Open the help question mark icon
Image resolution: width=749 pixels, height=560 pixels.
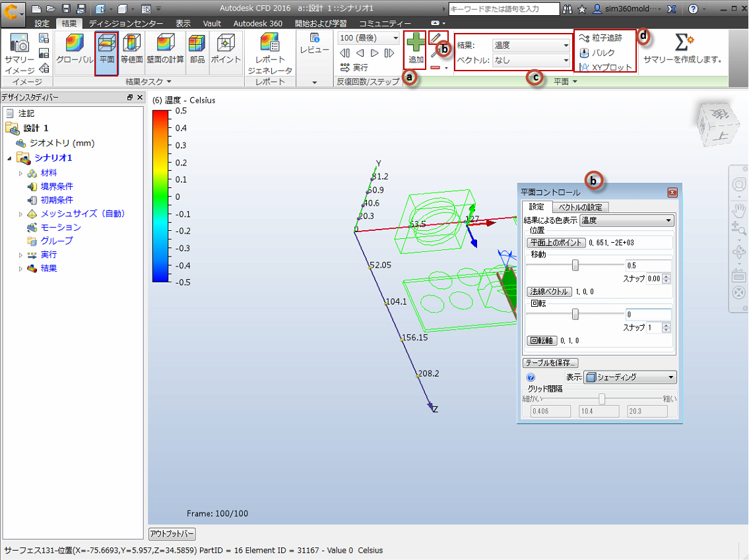pyautogui.click(x=693, y=9)
